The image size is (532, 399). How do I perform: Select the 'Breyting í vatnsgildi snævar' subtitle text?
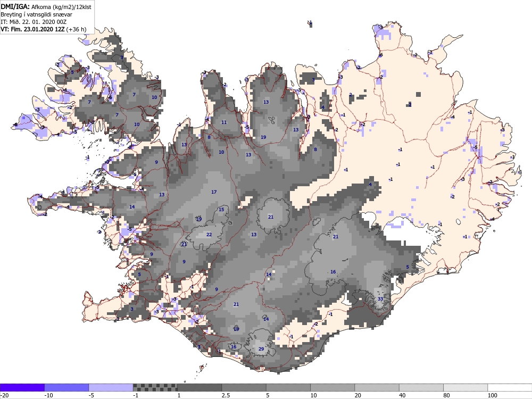click(36, 14)
